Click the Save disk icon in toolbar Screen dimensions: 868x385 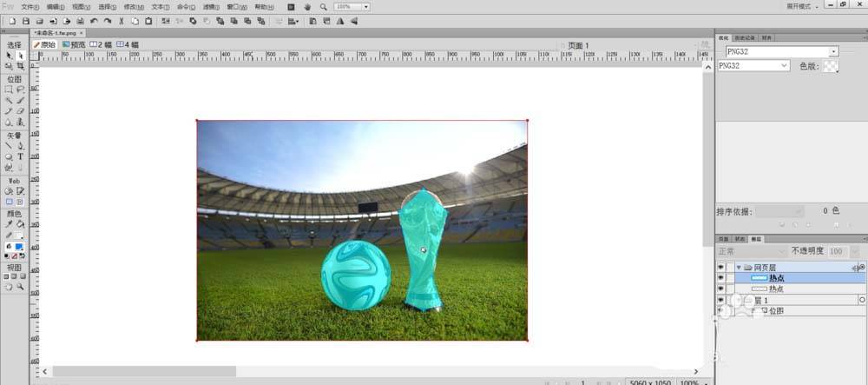pyautogui.click(x=25, y=20)
